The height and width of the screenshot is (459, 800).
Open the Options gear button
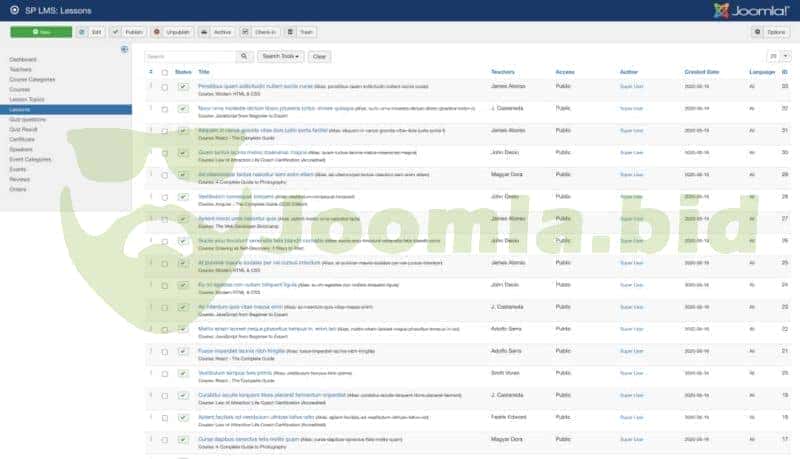pyautogui.click(x=770, y=32)
